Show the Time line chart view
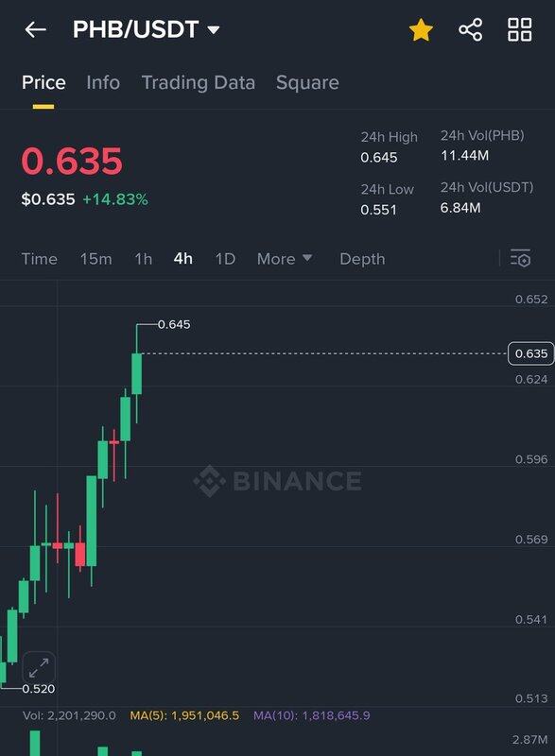 coord(40,259)
